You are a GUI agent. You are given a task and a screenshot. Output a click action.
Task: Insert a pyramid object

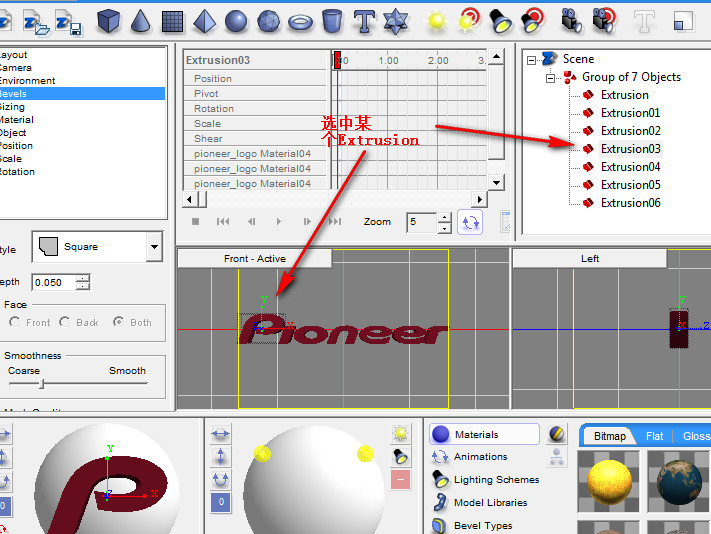[x=204, y=21]
